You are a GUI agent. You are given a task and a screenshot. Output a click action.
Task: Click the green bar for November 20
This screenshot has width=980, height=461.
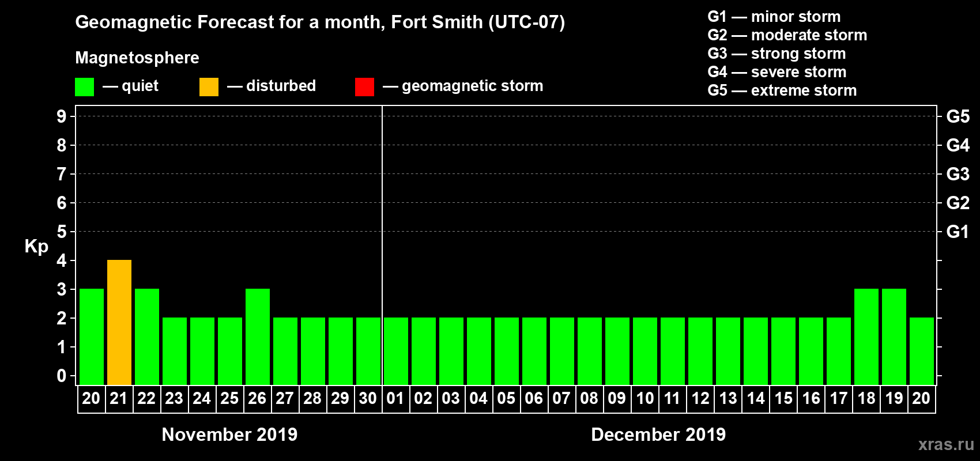coord(92,337)
